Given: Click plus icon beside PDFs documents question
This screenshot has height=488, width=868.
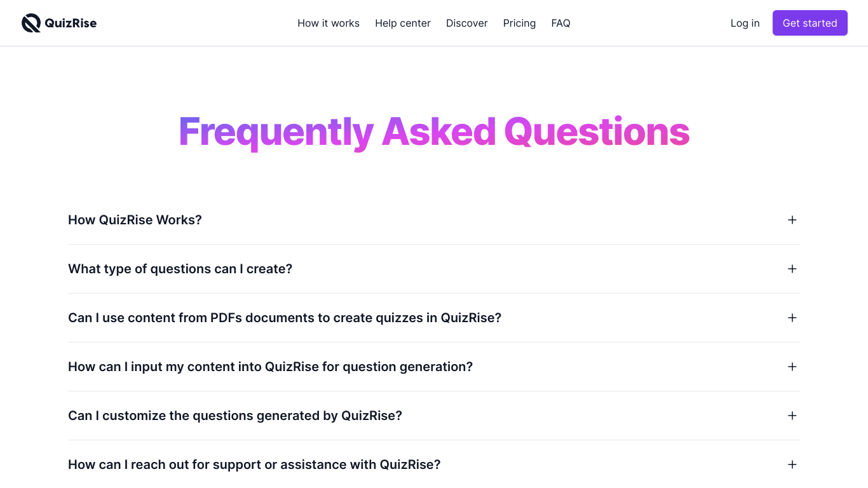Looking at the screenshot, I should (792, 318).
